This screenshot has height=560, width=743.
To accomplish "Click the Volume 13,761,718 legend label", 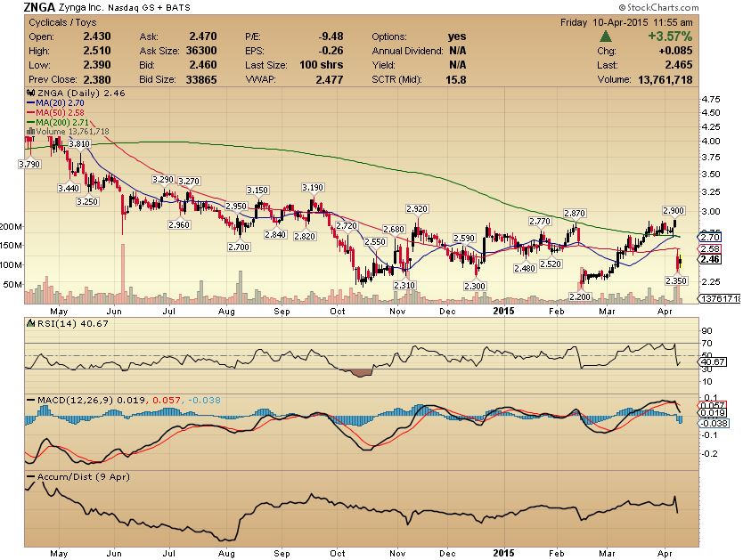I will [72, 132].
